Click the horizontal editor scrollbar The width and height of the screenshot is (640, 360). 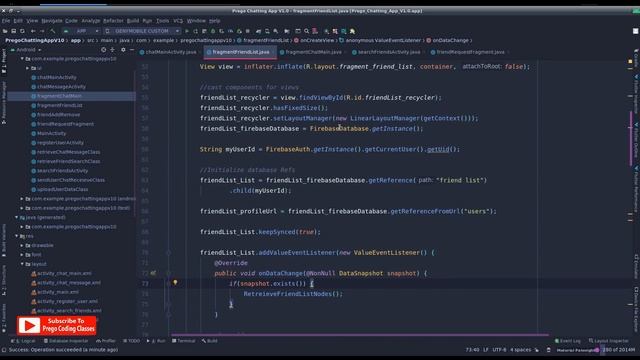pyautogui.click(x=359, y=335)
